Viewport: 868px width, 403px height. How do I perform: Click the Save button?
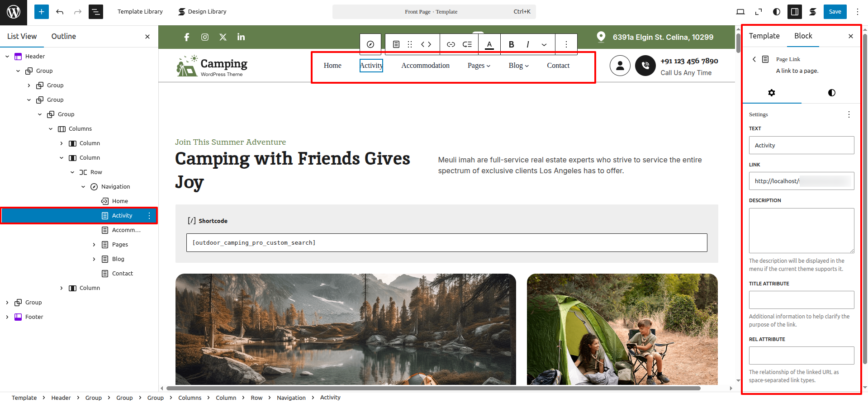[x=835, y=12]
